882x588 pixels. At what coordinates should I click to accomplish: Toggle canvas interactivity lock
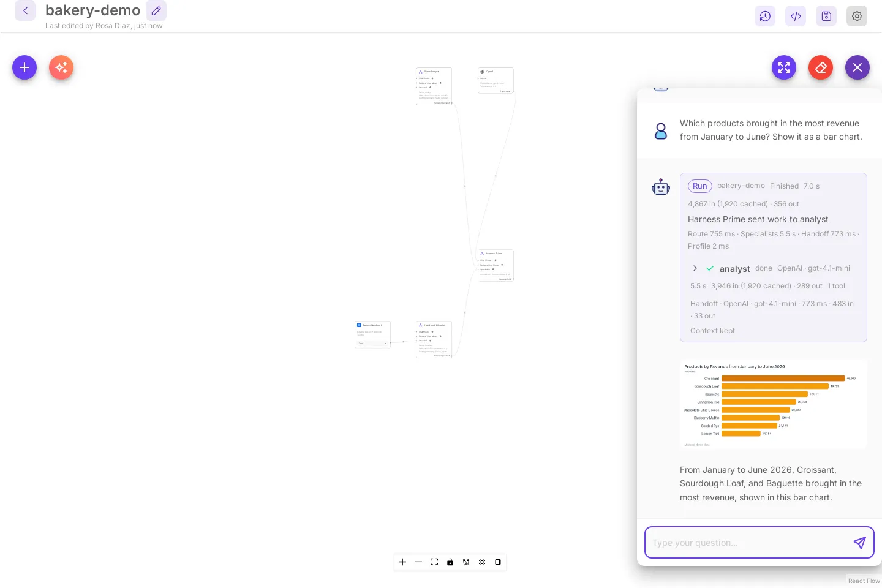click(450, 562)
